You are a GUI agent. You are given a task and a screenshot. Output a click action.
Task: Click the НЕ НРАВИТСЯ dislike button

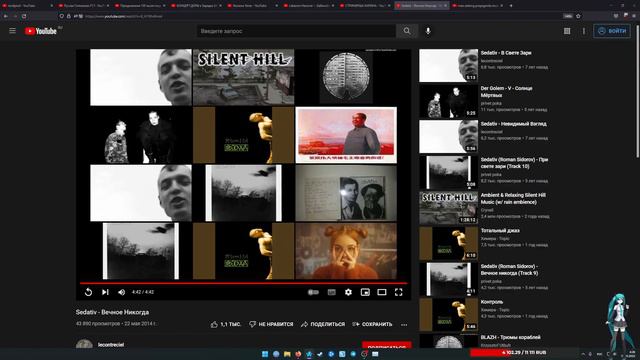tap(271, 324)
